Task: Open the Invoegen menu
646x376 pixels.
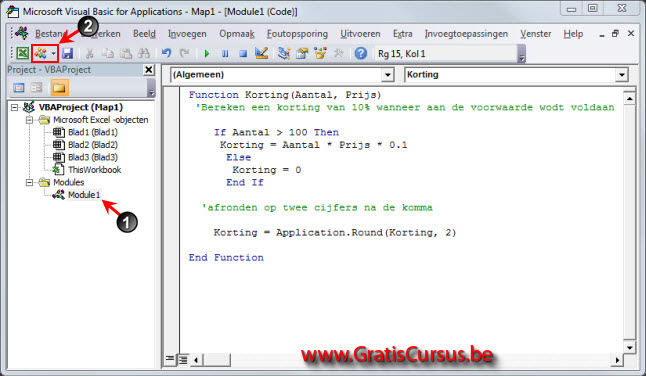Action: point(187,34)
